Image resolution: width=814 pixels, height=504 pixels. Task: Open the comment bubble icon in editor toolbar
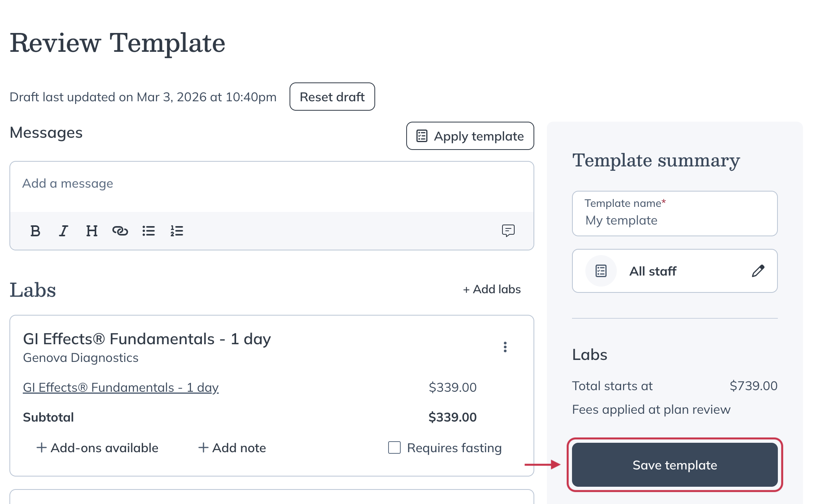[x=508, y=231]
